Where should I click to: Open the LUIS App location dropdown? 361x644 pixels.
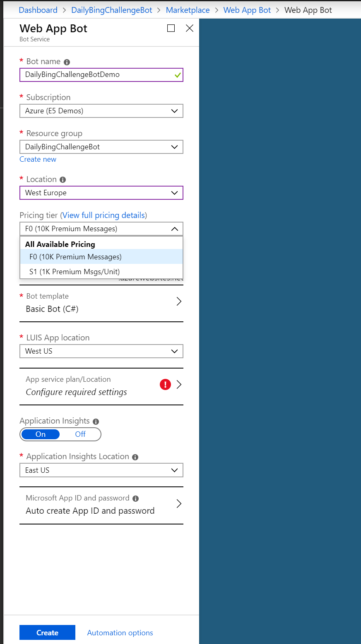[101, 351]
